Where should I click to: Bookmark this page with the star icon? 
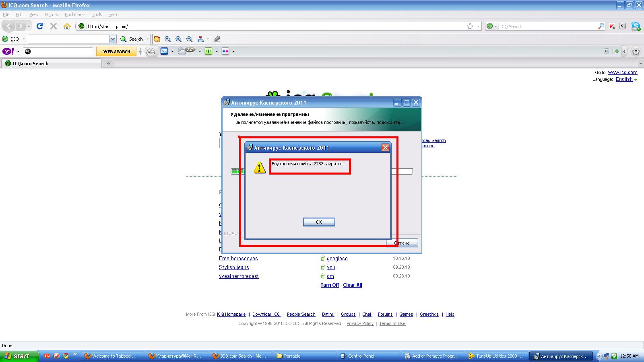470,26
